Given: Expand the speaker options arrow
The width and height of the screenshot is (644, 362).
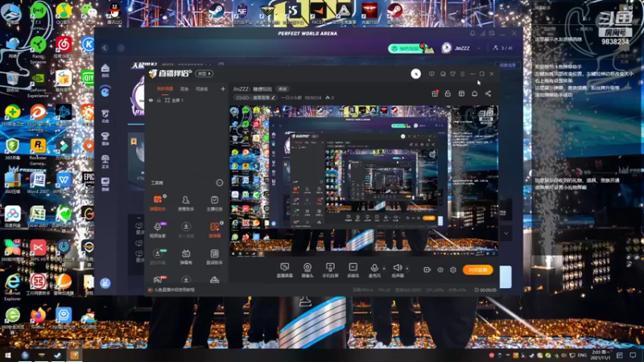Looking at the screenshot, I should (407, 269).
